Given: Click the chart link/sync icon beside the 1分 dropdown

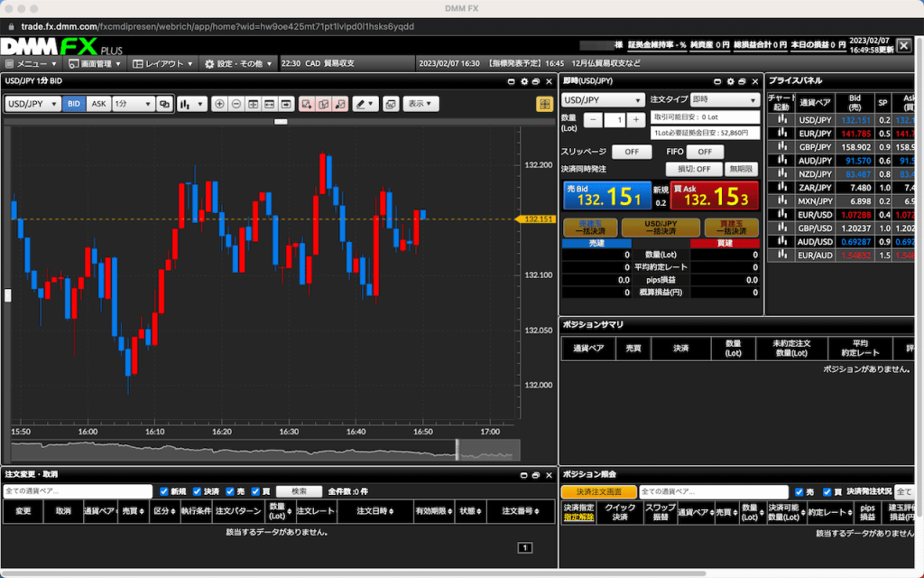Looking at the screenshot, I should (164, 104).
